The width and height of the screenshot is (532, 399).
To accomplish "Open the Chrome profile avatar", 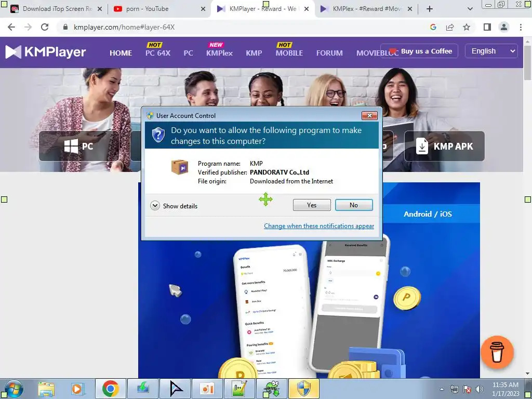I will (x=504, y=27).
